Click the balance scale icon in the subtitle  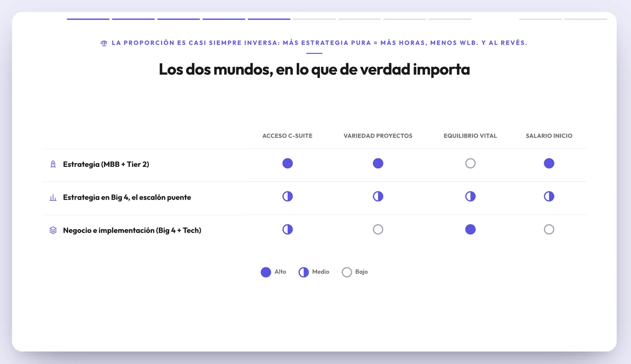point(104,43)
